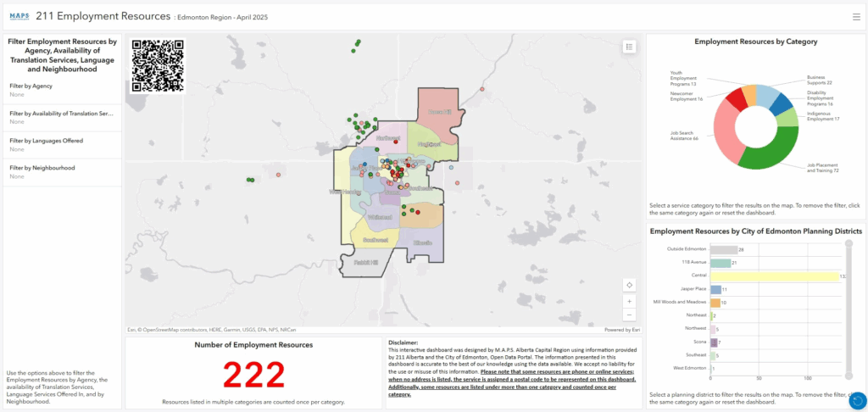Click the MAPS logo
868x412 pixels.
(x=19, y=17)
